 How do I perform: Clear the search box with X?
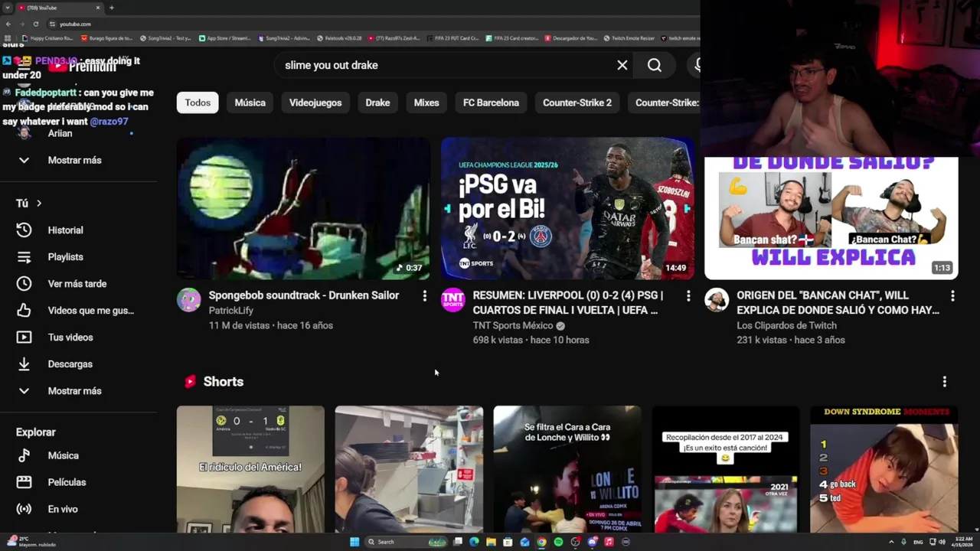point(622,65)
